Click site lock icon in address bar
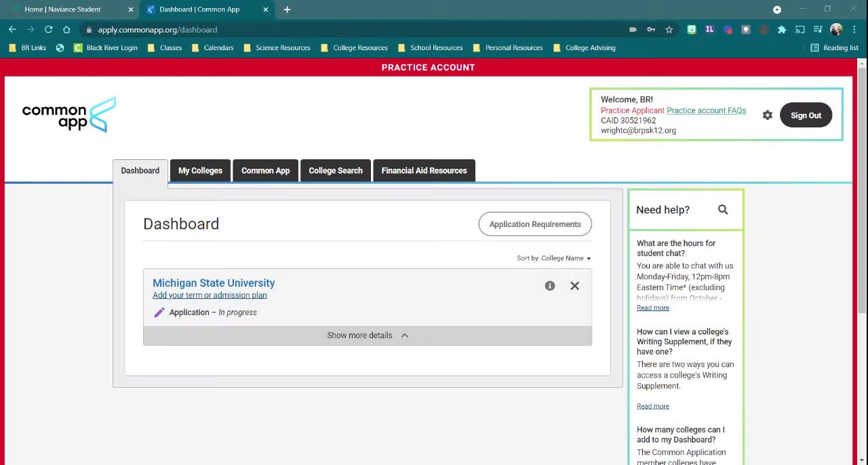 pyautogui.click(x=89, y=30)
